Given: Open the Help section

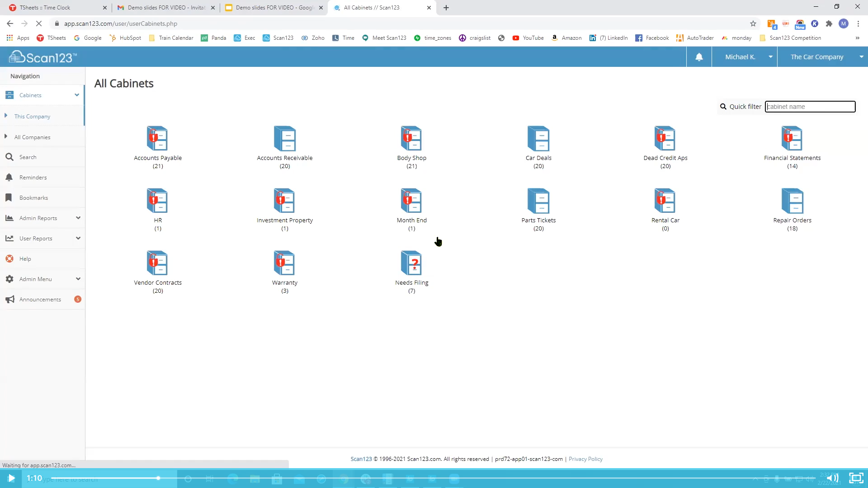Looking at the screenshot, I should click(25, 258).
